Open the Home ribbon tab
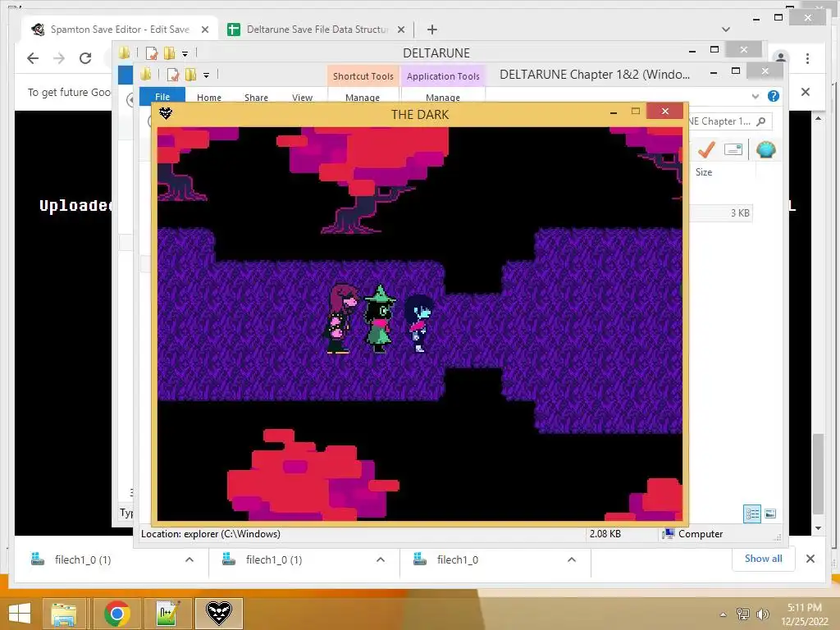Viewport: 840px width, 630px height. pos(209,98)
